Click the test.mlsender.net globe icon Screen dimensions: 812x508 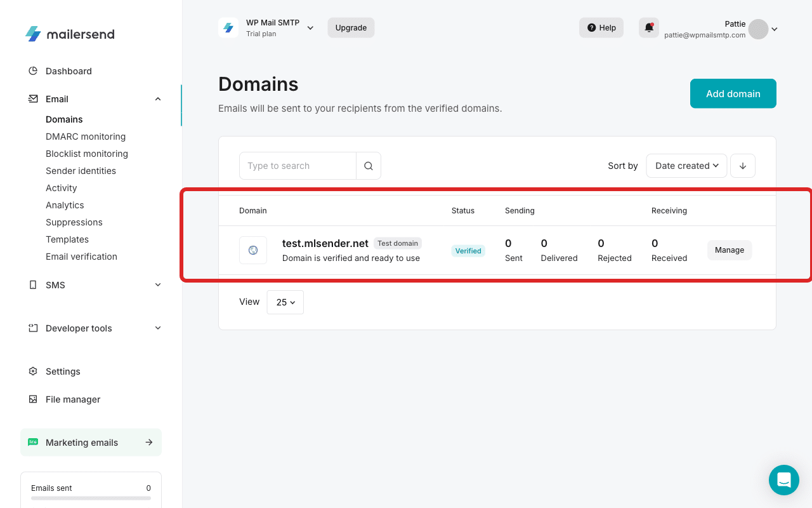253,250
